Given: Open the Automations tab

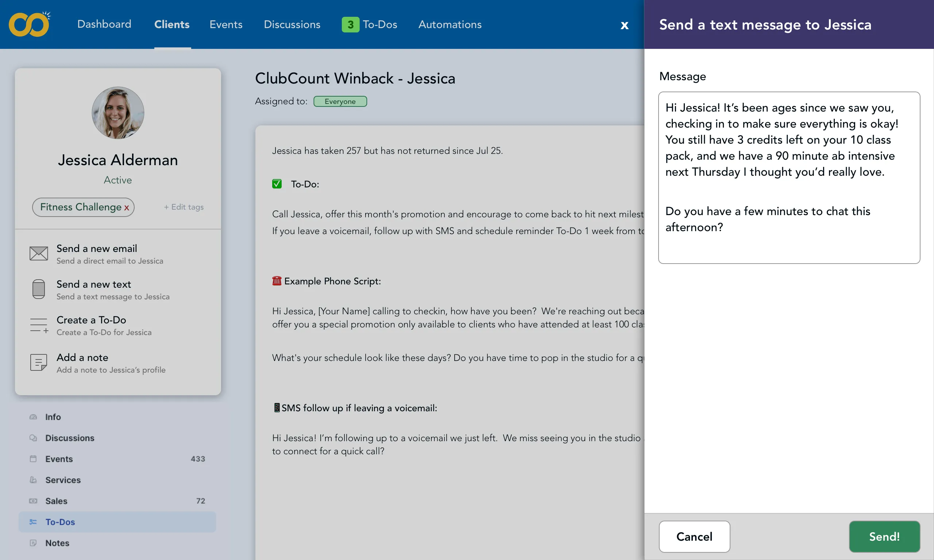Looking at the screenshot, I should tap(449, 24).
